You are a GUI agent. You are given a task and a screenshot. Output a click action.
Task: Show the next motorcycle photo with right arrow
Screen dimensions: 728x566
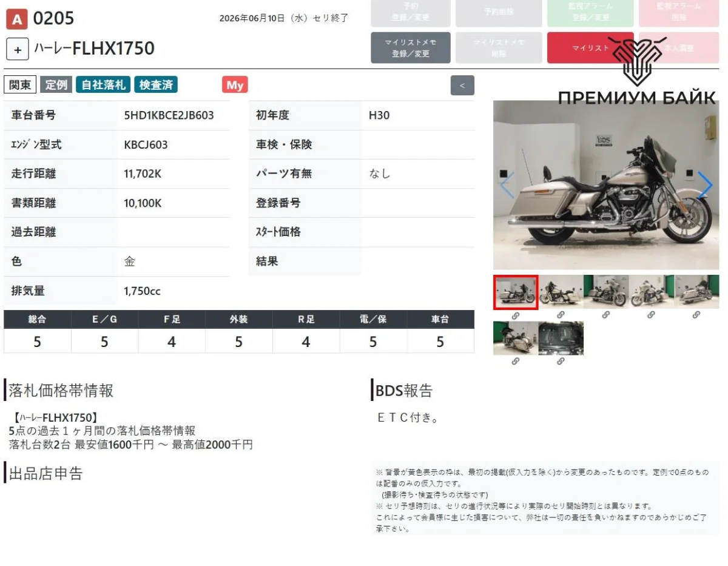click(x=705, y=185)
